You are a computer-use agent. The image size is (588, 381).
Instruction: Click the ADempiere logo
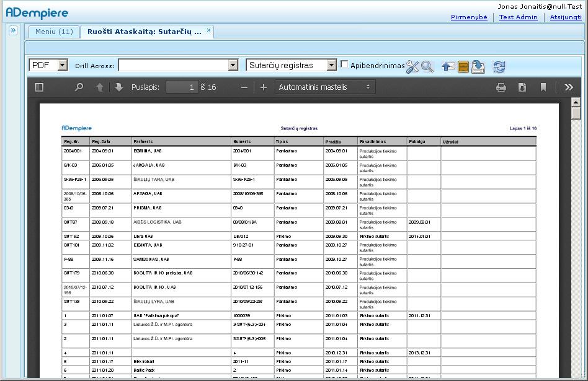click(x=37, y=13)
